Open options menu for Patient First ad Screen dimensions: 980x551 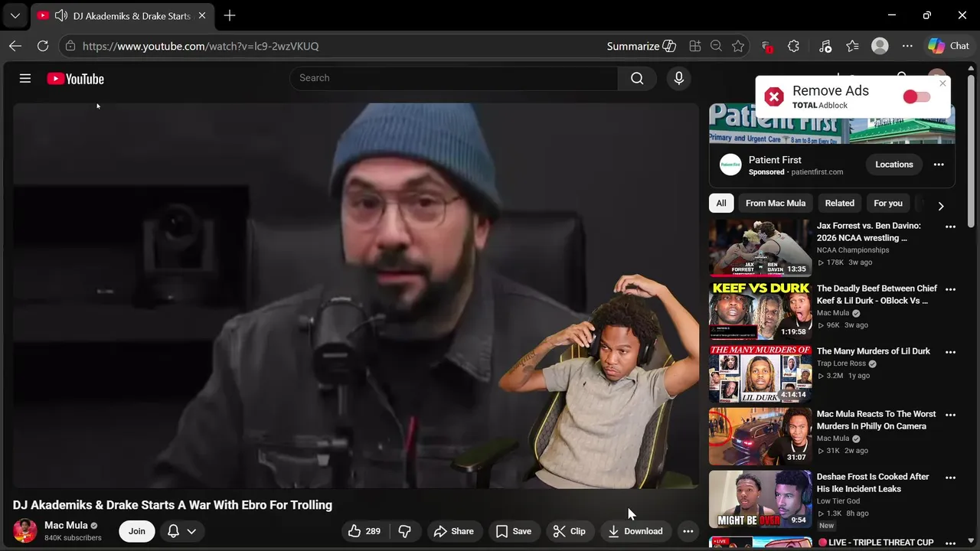(x=939, y=165)
